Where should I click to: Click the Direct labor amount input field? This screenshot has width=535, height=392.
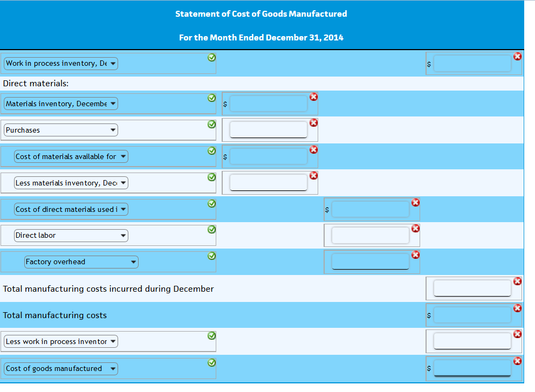(370, 236)
